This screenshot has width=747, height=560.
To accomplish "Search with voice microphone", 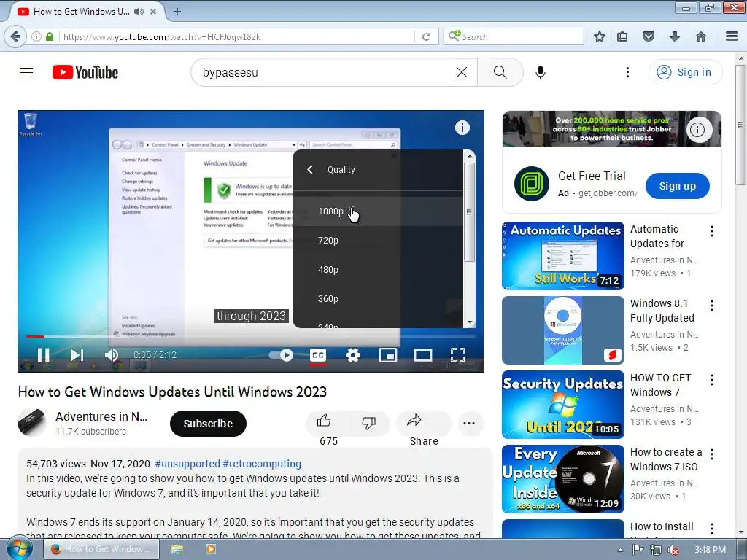I will click(x=541, y=72).
